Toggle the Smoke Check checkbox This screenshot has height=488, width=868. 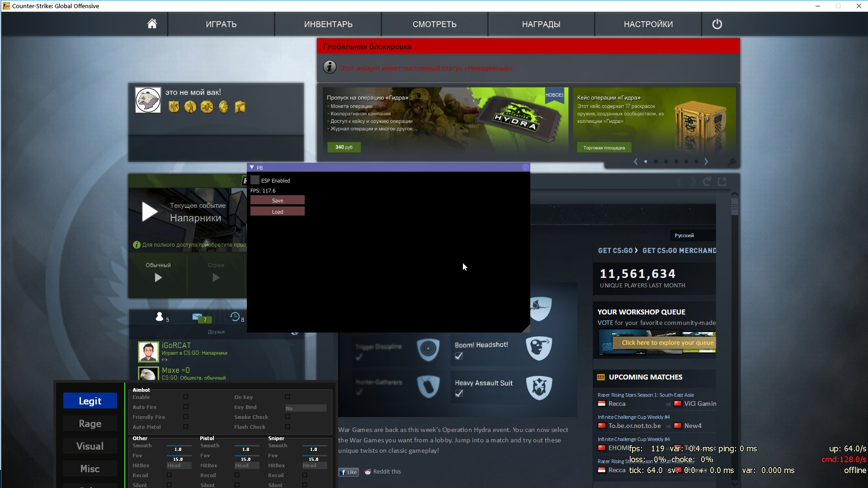click(288, 417)
